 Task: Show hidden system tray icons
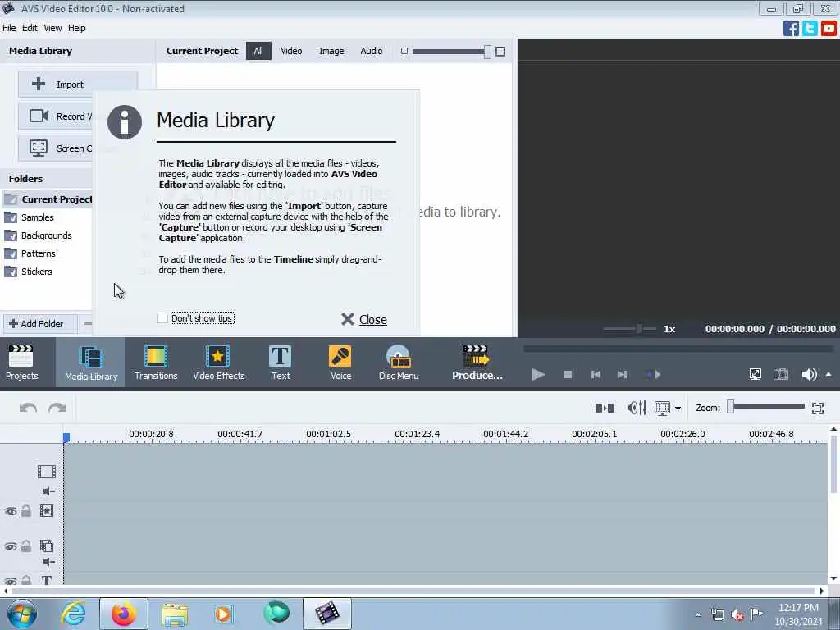(697, 615)
